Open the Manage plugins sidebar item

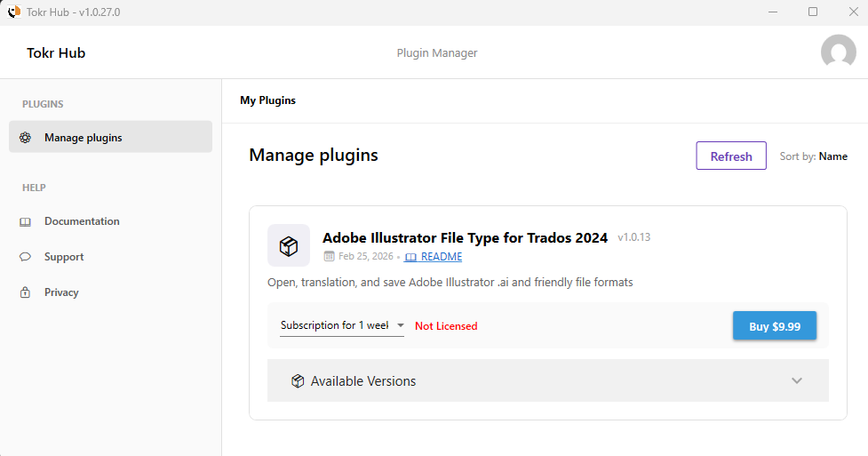(x=111, y=137)
